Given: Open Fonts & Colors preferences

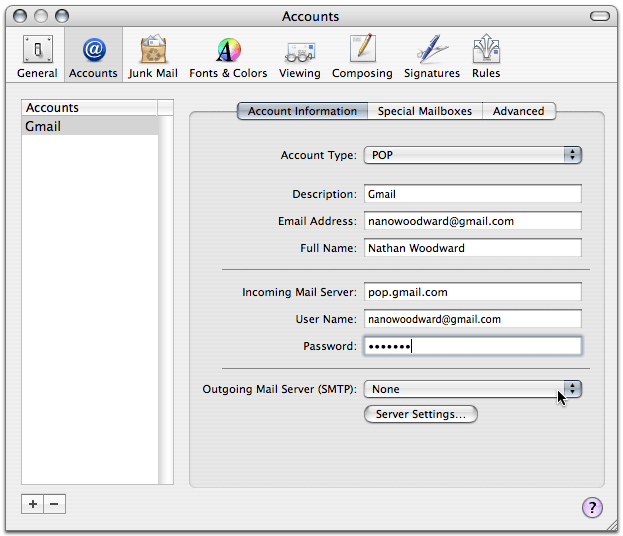Looking at the screenshot, I should click(228, 56).
